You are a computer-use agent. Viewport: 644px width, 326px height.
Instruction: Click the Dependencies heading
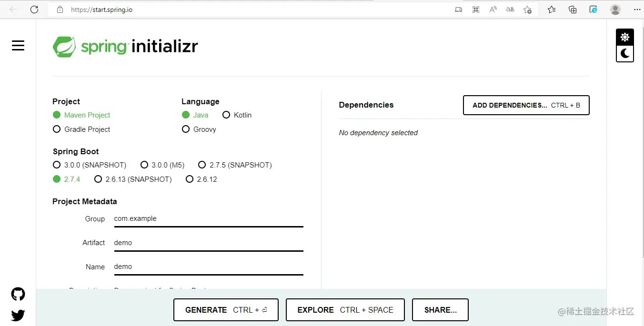[366, 105]
